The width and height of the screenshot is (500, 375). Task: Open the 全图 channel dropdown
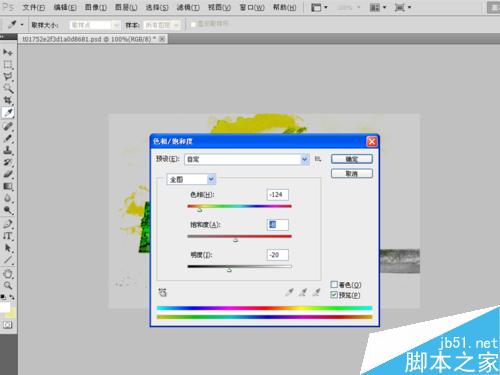191,179
